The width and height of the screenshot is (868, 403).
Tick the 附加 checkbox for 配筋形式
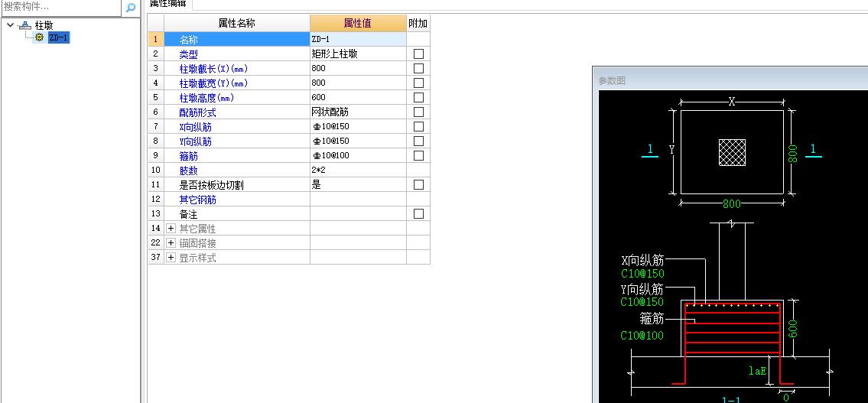point(418,112)
